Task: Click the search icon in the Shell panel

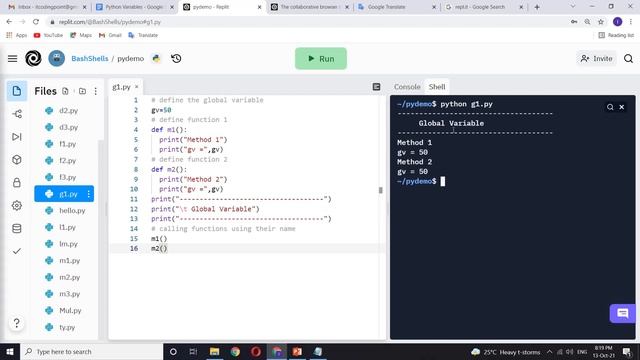Action: click(x=610, y=107)
